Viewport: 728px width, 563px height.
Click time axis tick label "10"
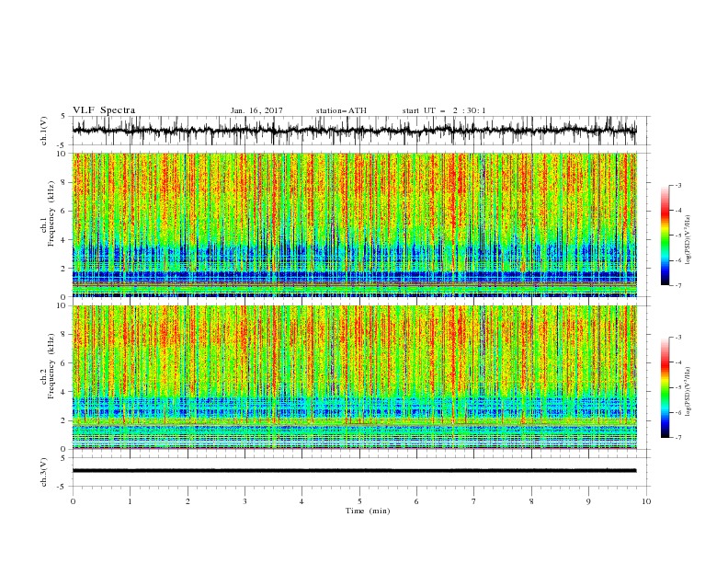click(x=646, y=501)
